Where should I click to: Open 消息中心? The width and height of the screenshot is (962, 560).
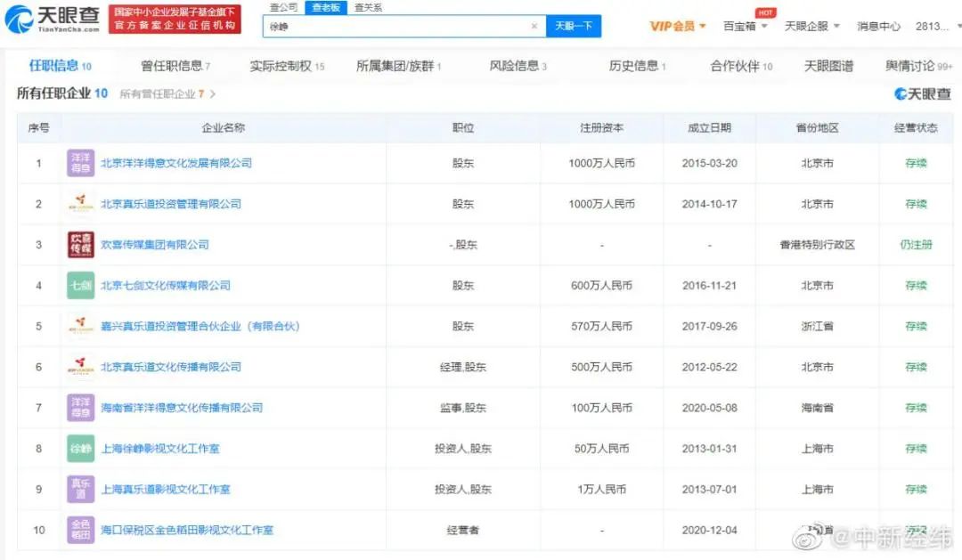878,27
